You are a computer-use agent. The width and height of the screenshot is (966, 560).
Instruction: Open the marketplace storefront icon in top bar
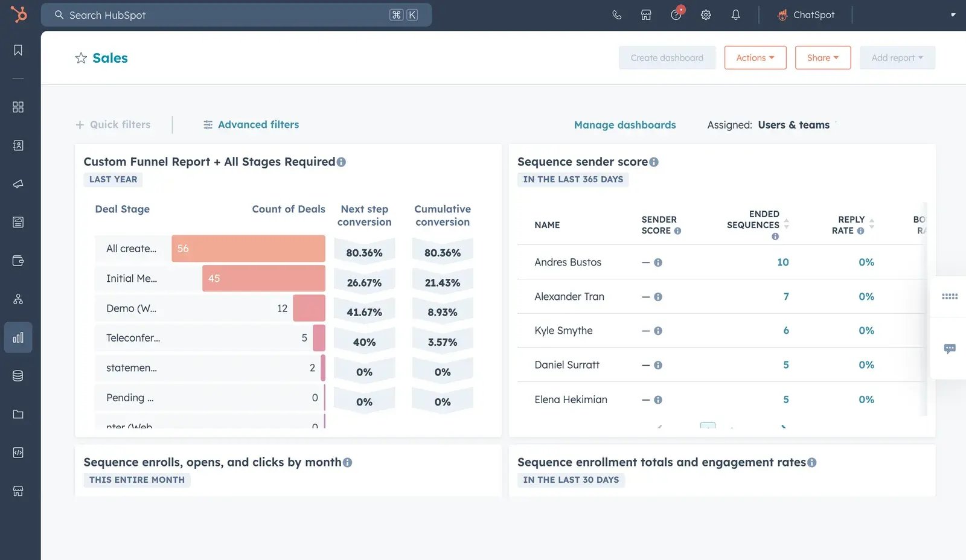[646, 15]
